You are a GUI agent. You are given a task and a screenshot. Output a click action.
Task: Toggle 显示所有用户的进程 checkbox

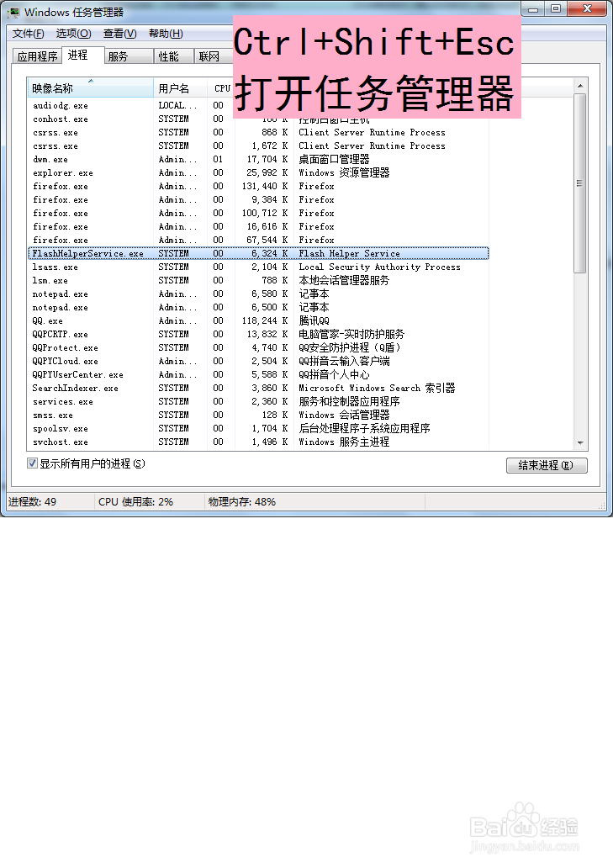pos(33,463)
